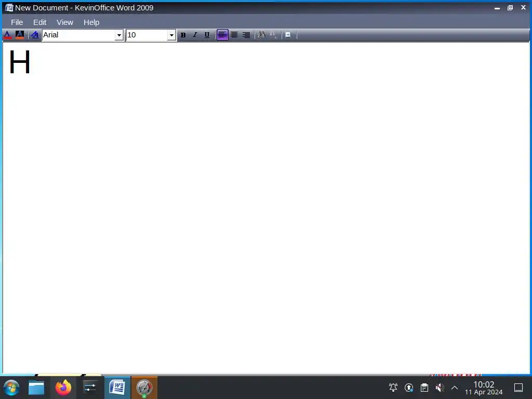Open Find with the binoculars icon

point(262,35)
